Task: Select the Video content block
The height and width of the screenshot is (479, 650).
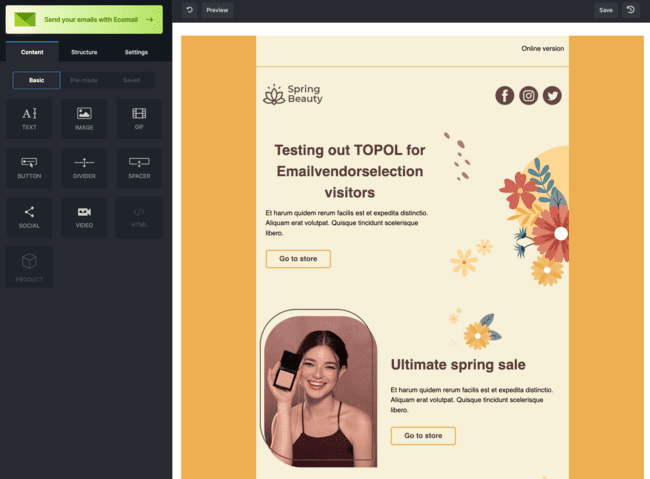Action: [x=84, y=217]
